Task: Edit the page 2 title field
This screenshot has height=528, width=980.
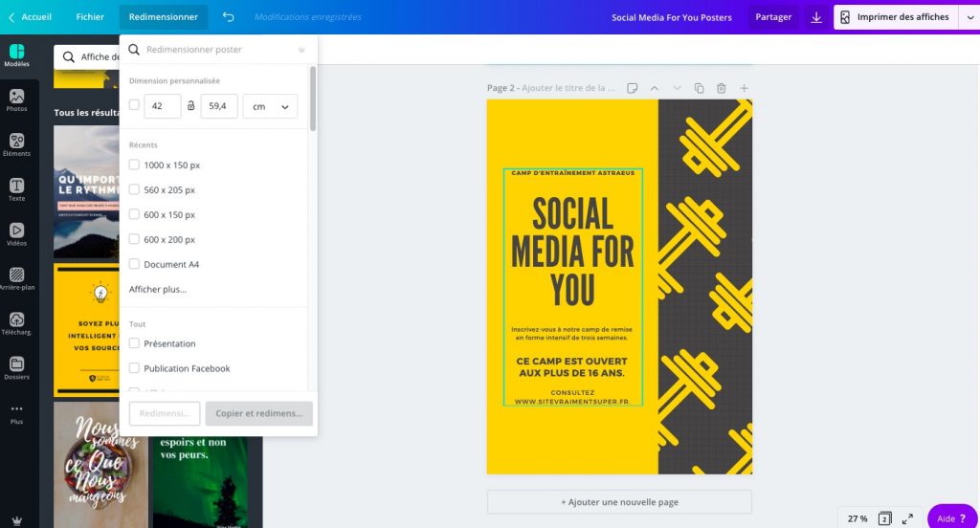Action: [x=568, y=88]
